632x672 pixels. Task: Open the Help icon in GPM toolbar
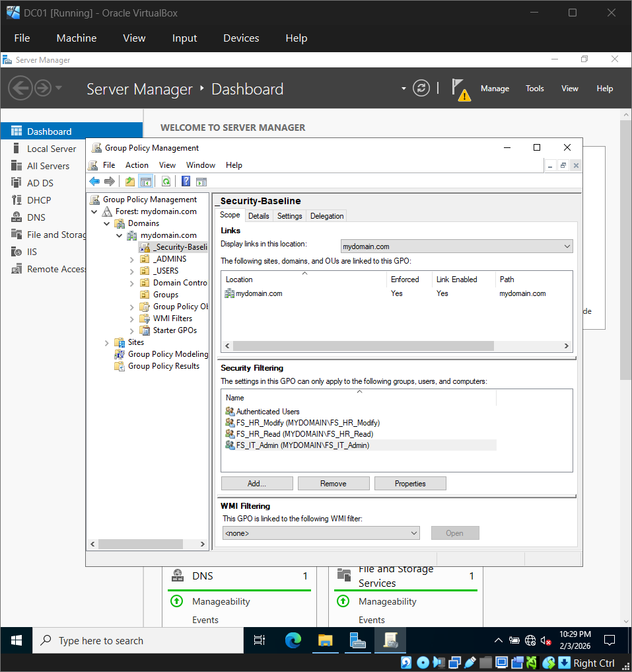(x=186, y=181)
